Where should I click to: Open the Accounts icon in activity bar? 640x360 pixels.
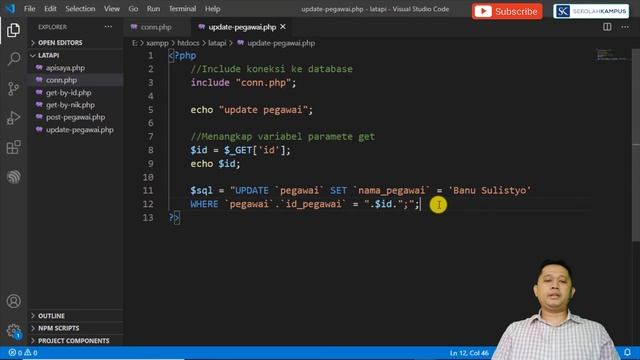(x=13, y=301)
